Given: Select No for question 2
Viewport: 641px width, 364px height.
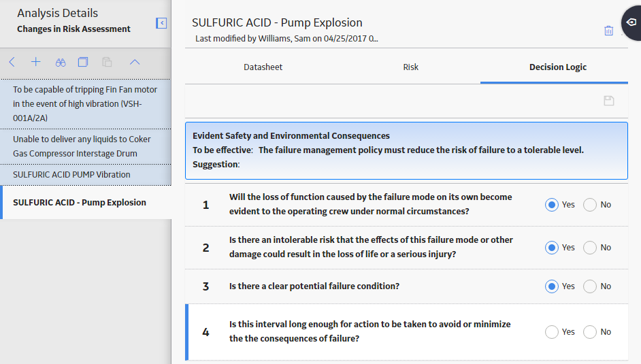Looking at the screenshot, I should (x=590, y=248).
